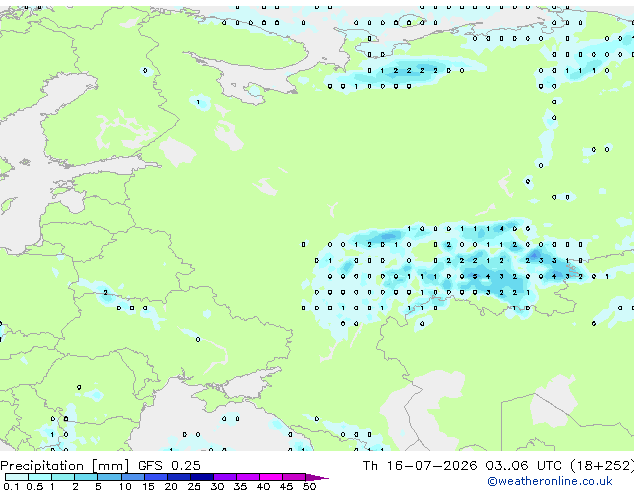Click the "Precipitation [mm]" title text
The width and height of the screenshot is (634, 490).
click(x=65, y=466)
